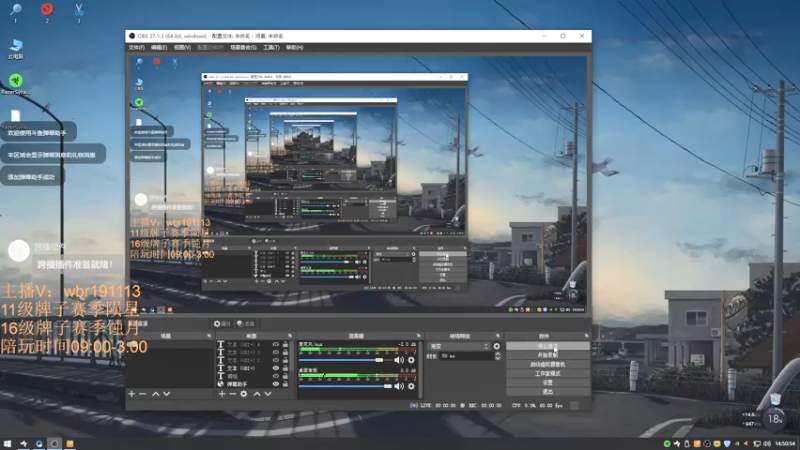The width and height of the screenshot is (800, 450).
Task: Open the 视图(V) menu
Action: 182,47
